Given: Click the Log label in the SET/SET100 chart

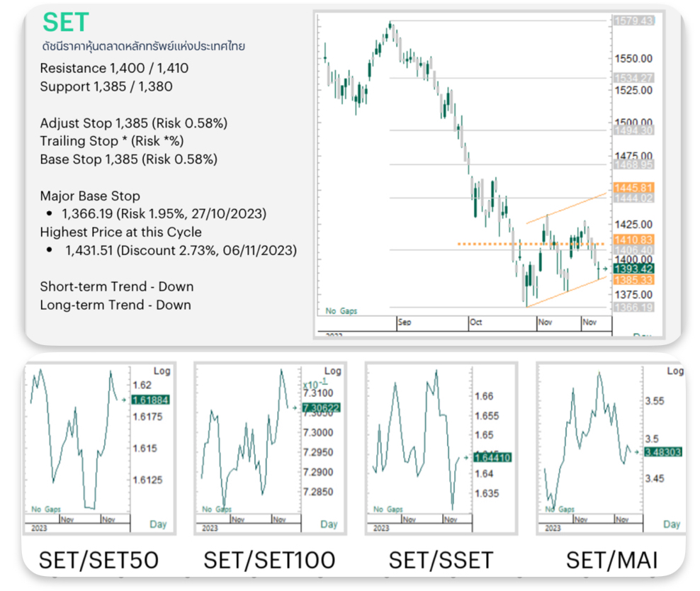Looking at the screenshot, I should pyautogui.click(x=332, y=371).
